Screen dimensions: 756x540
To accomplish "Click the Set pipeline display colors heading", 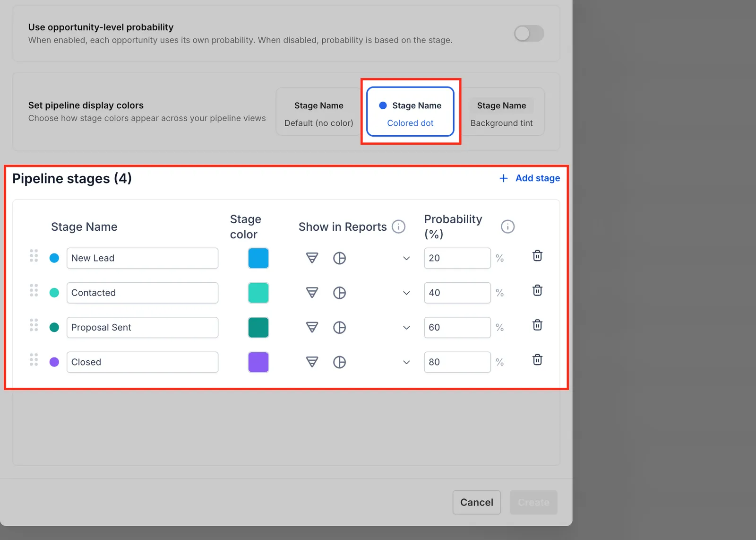I will click(86, 105).
